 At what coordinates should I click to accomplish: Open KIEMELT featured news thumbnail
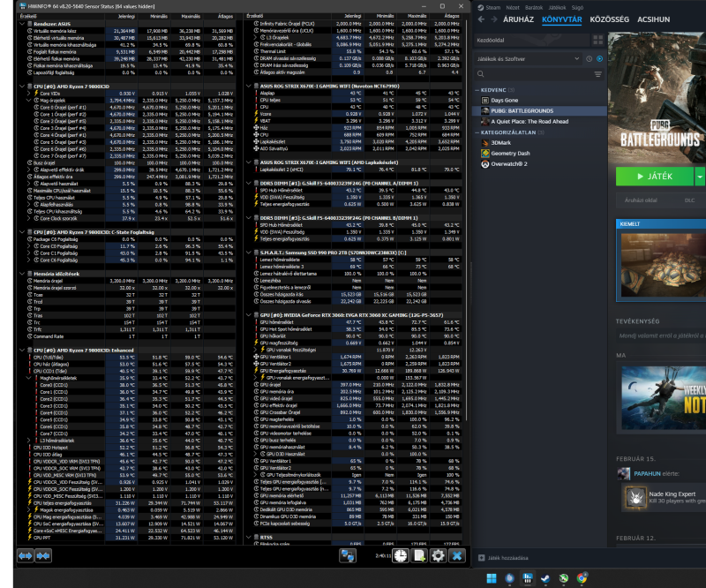[x=664, y=265]
